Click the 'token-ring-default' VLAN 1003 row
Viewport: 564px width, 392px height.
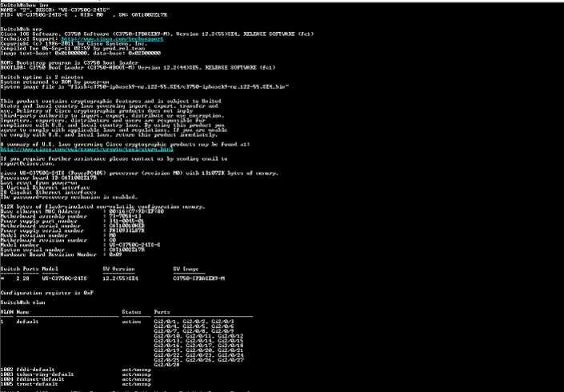[x=75, y=374]
